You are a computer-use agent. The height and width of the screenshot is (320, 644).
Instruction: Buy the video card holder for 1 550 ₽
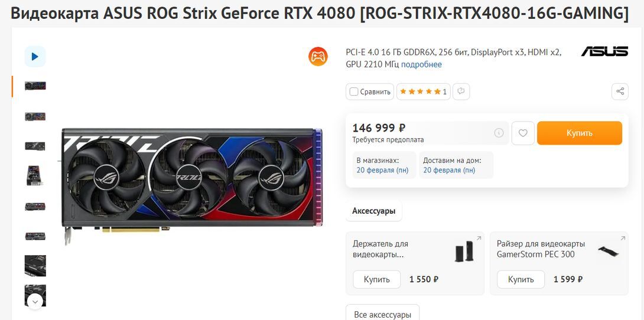(x=376, y=279)
